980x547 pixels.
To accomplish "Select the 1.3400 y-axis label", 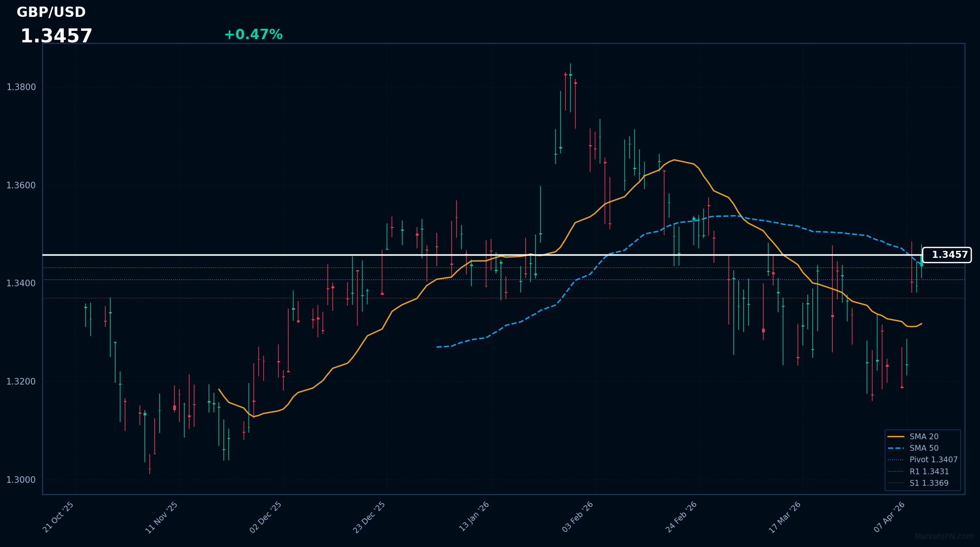I will (21, 283).
